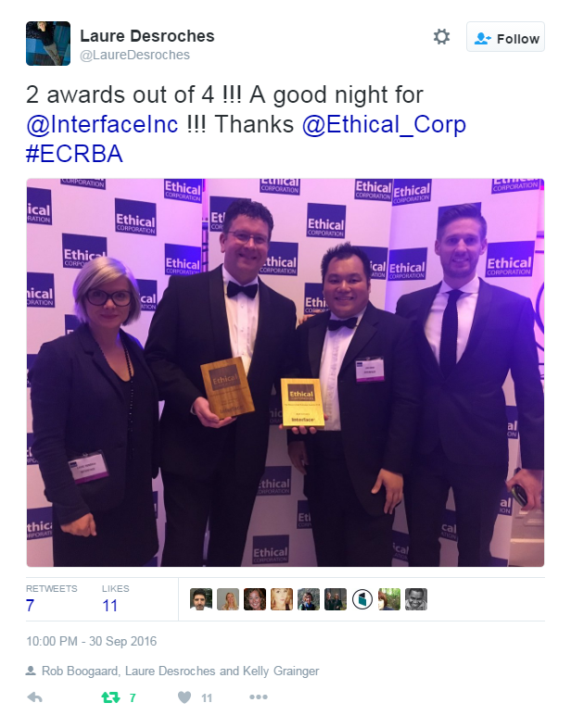Follow Laure Desroches
This screenshot has height=728, width=571.
(505, 37)
